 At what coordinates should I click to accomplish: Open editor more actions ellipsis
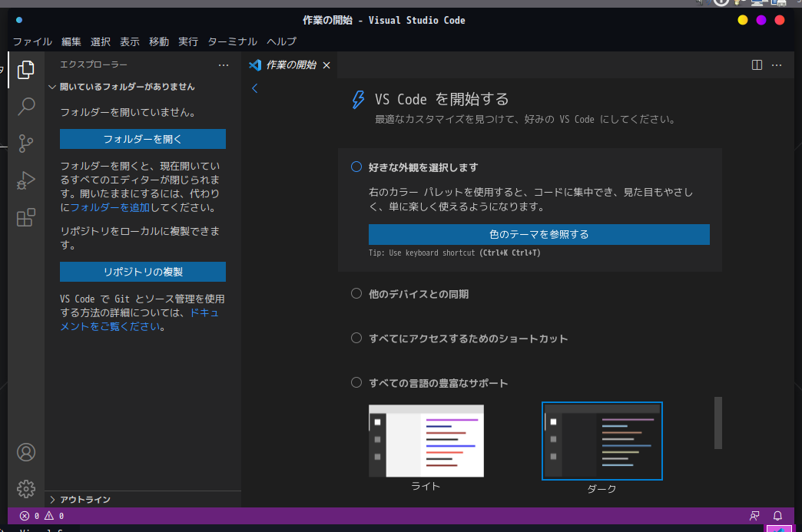pos(777,65)
